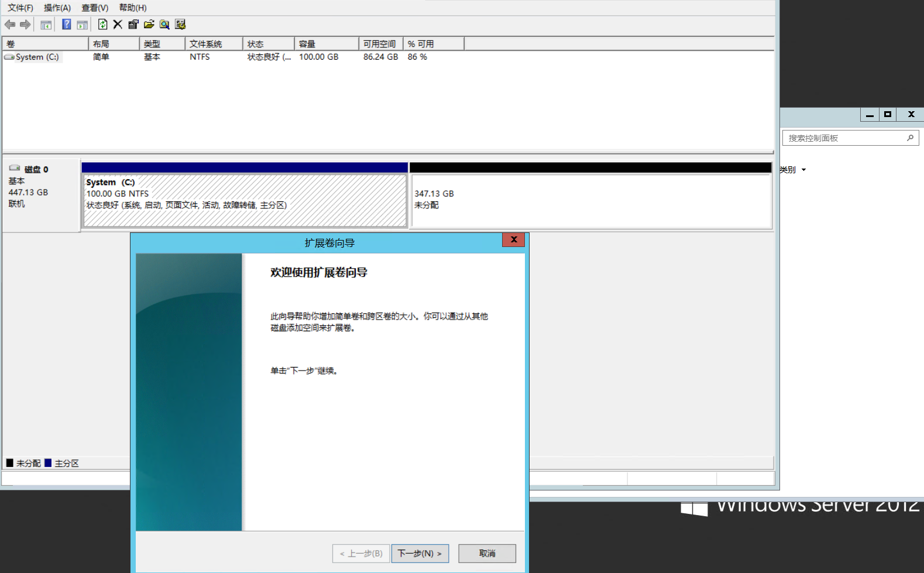The image size is (924, 573).
Task: Show or hide the console tree icon
Action: (46, 25)
